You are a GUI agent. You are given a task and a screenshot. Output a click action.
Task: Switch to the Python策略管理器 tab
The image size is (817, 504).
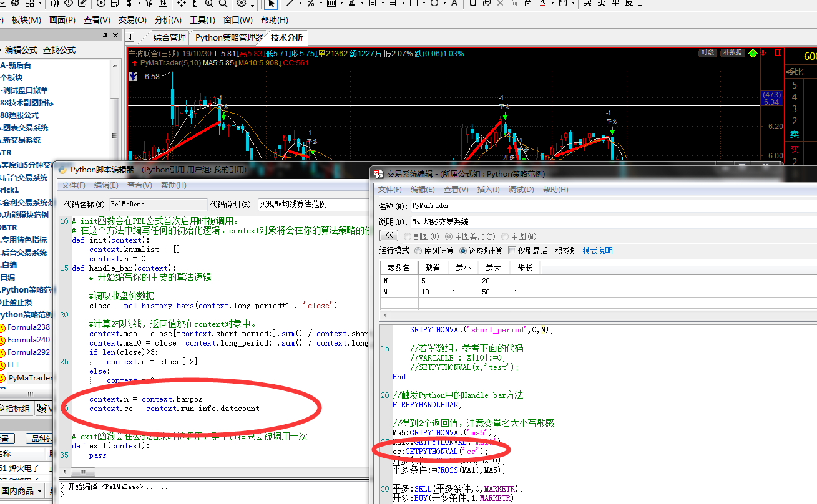click(229, 37)
